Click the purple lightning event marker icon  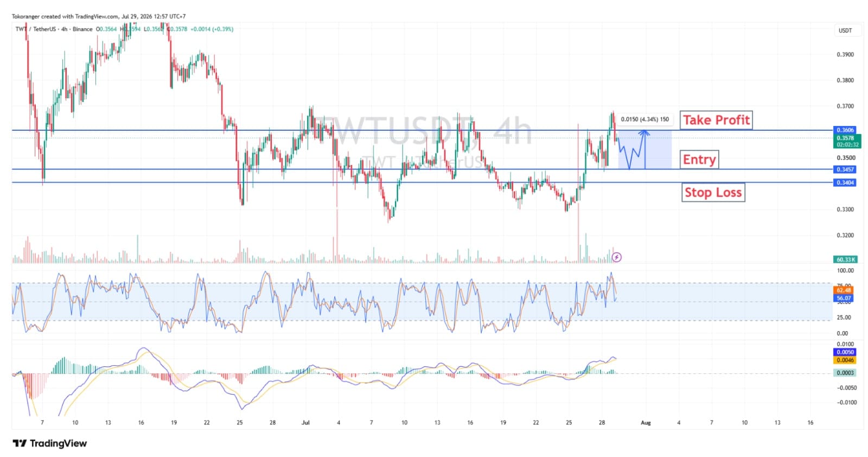pos(616,257)
